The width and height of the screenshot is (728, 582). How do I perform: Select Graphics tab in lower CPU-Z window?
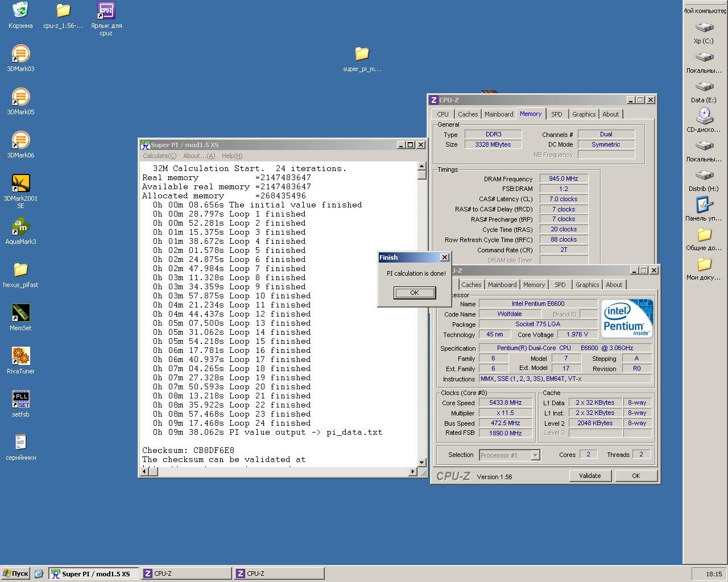(588, 285)
